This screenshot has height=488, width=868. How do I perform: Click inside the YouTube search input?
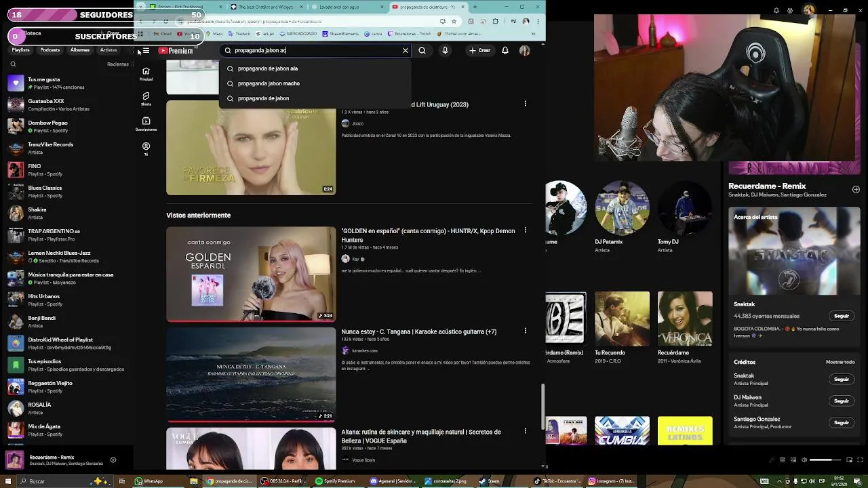pos(315,50)
